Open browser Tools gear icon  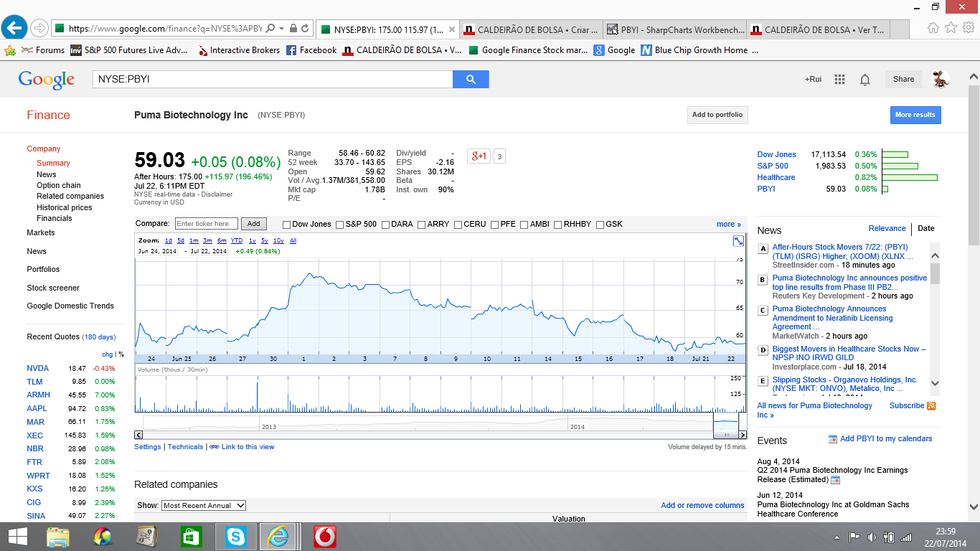[968, 28]
